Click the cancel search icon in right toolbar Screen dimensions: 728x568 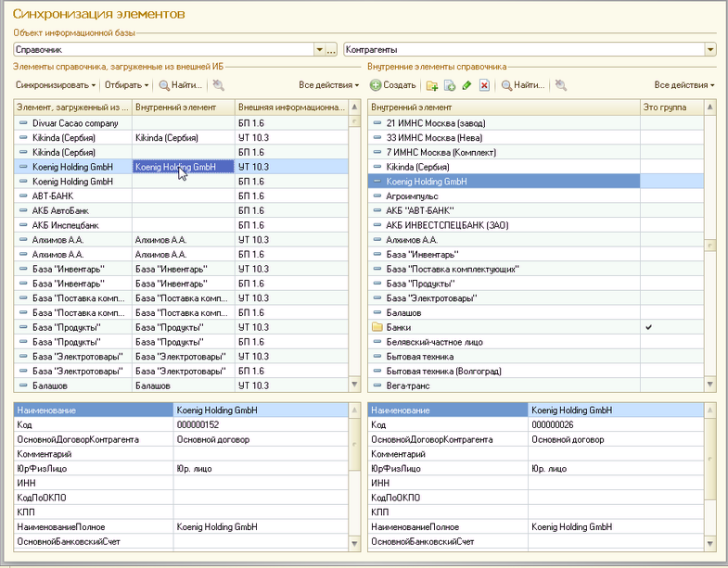pos(561,85)
